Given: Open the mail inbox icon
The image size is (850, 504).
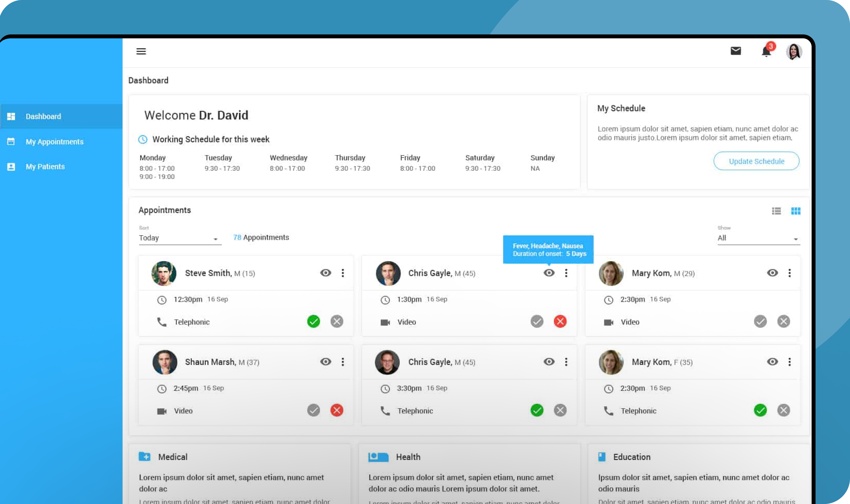Looking at the screenshot, I should (x=735, y=51).
